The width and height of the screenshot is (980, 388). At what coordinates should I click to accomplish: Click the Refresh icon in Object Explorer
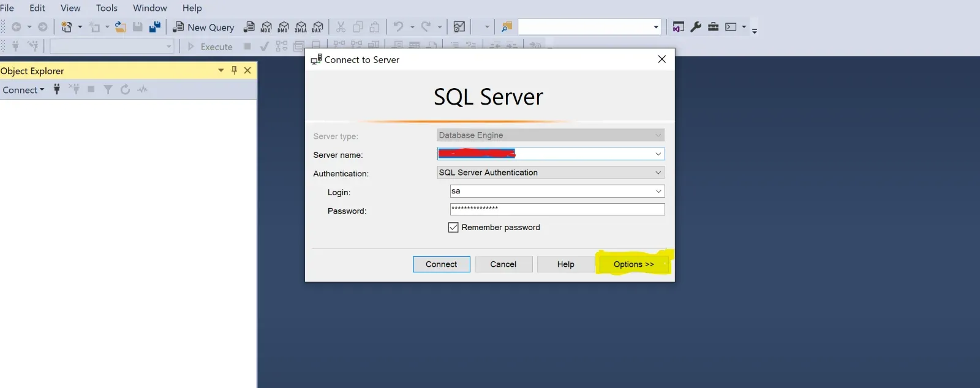(x=125, y=89)
